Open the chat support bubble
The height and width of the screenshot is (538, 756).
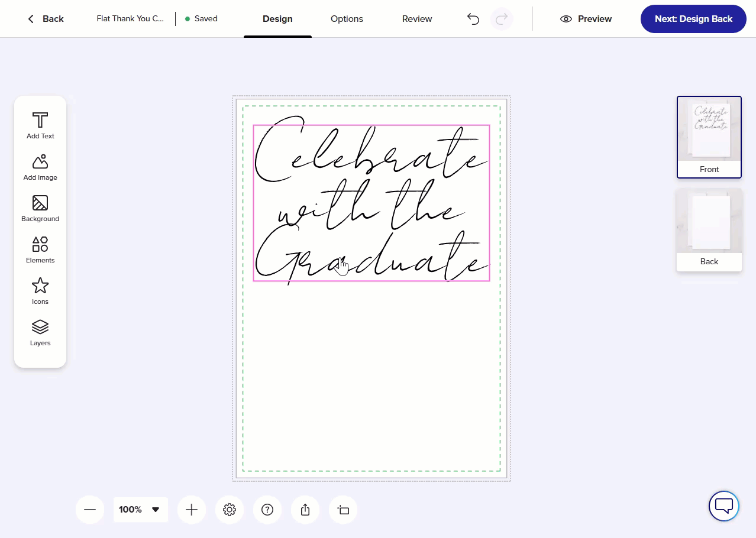[x=724, y=506]
